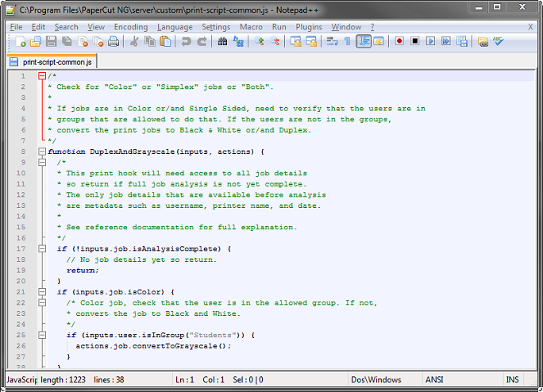Disable the active indent guide toggle
Screen dimensions: 543x392
[x=364, y=41]
